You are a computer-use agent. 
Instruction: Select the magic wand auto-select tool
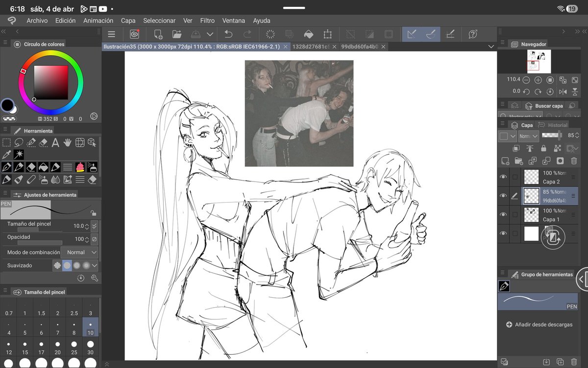tap(19, 155)
